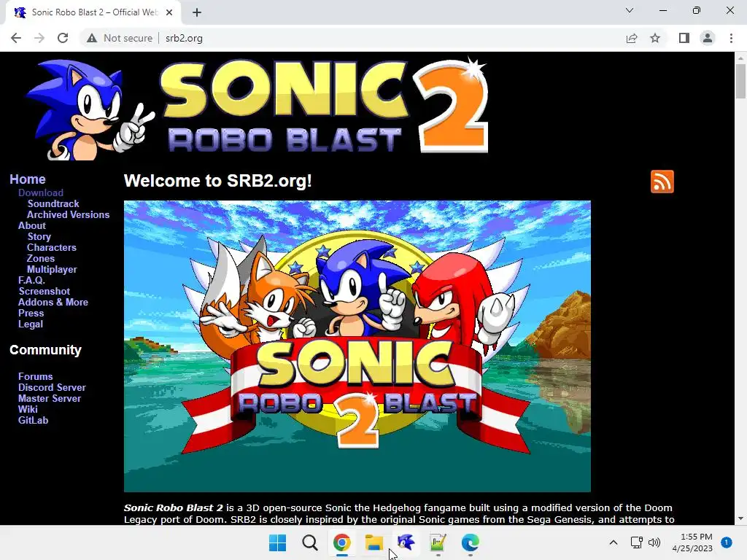Screen dimensions: 747x560
Task: Click the scrollbar down arrow
Action: click(x=740, y=518)
